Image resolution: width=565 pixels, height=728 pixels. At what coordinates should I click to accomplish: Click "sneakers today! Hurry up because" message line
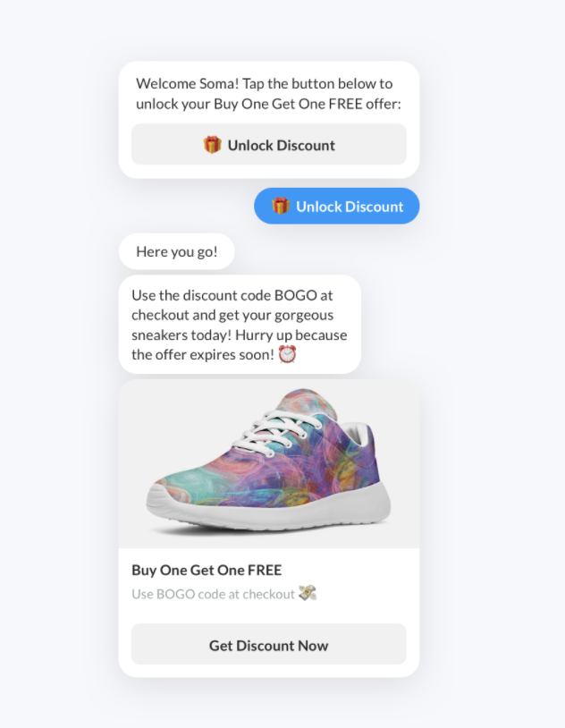click(239, 335)
